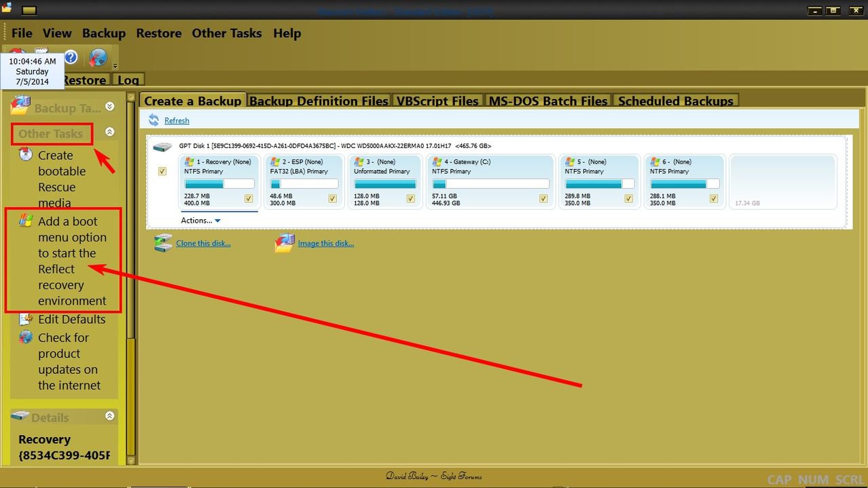Click the Image this disk folder icon
Screen dimensions: 868x488
pyautogui.click(x=285, y=243)
